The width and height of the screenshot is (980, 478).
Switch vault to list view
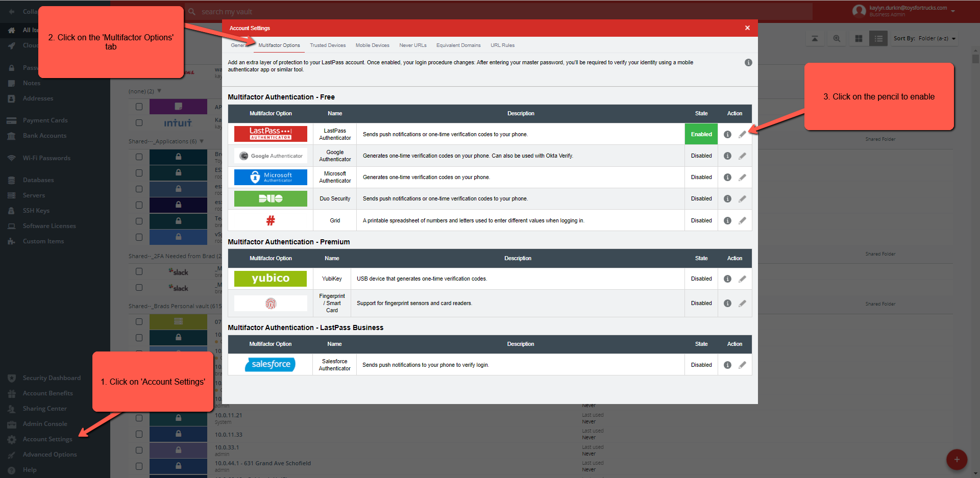(x=878, y=38)
